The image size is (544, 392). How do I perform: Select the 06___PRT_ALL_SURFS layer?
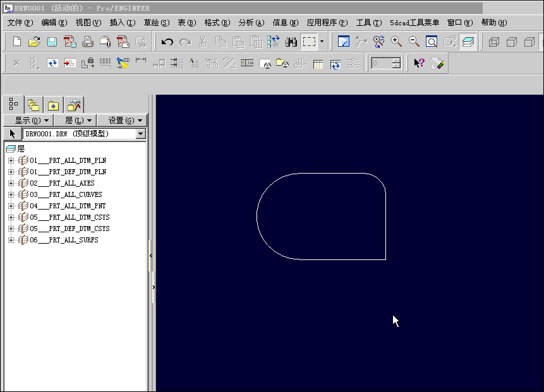tap(64, 241)
